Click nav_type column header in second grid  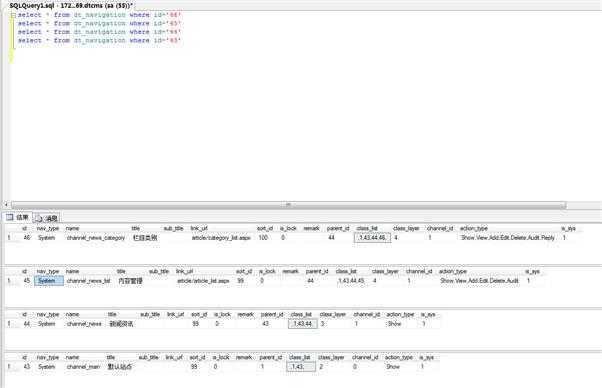pyautogui.click(x=48, y=271)
